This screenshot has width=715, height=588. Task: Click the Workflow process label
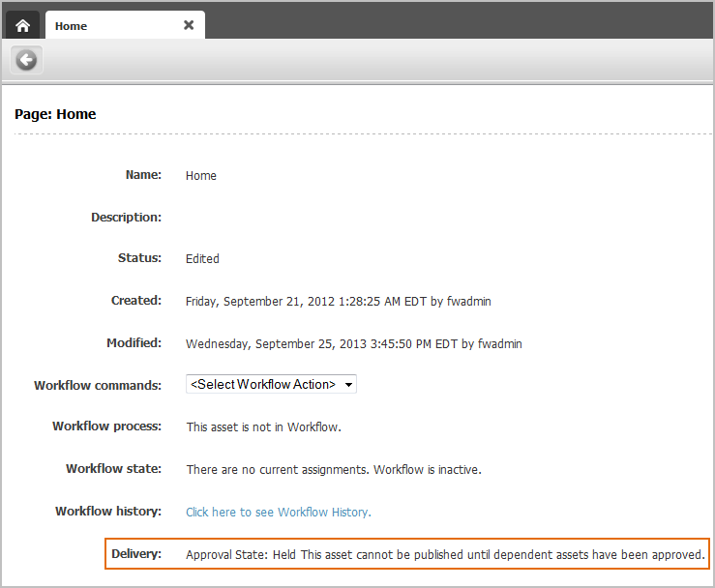(x=107, y=426)
